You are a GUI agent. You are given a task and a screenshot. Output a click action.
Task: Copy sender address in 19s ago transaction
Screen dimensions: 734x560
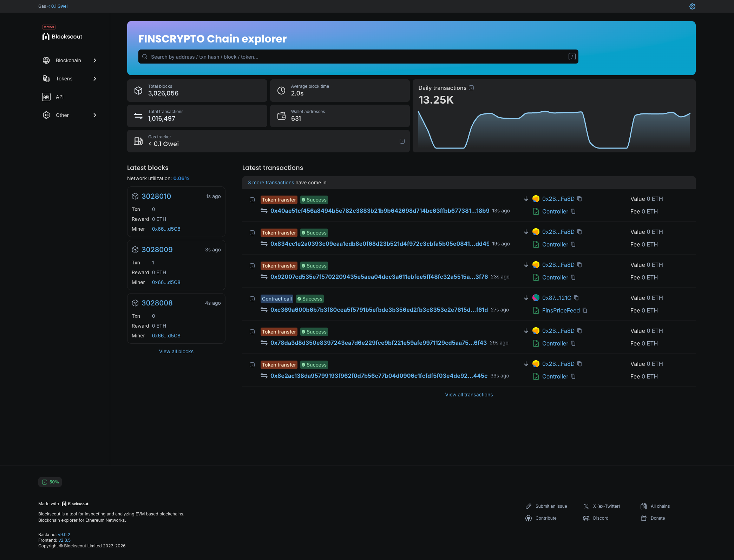[x=579, y=232]
